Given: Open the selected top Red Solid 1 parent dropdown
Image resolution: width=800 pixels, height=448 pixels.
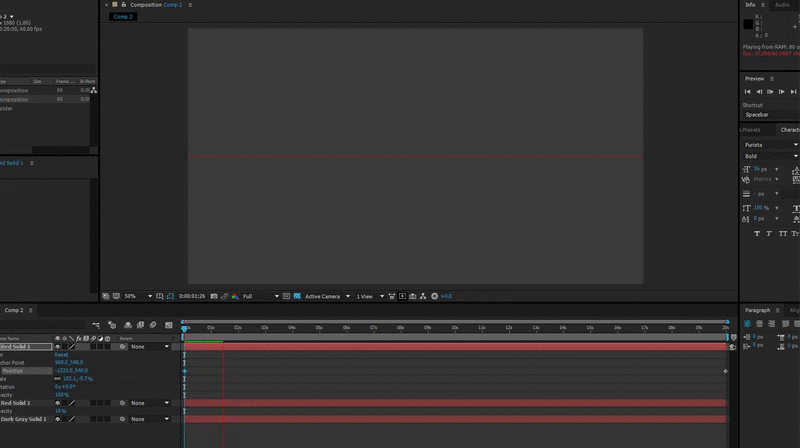Looking at the screenshot, I should coord(149,347).
